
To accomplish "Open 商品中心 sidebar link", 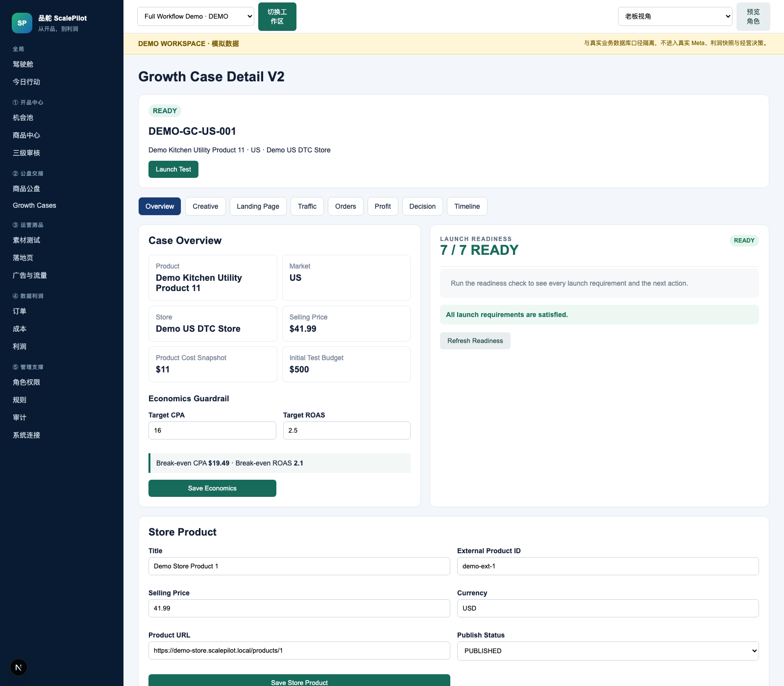I will 26,135.
